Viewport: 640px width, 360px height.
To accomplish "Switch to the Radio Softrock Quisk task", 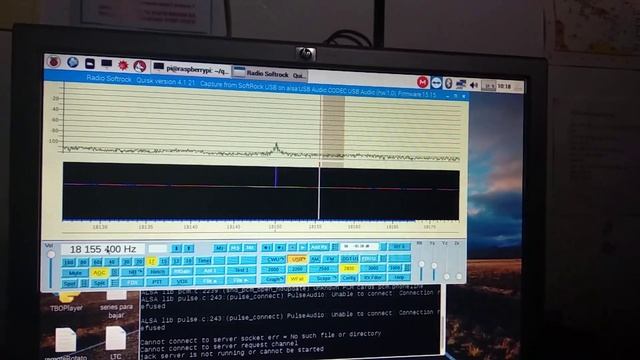I will point(270,74).
